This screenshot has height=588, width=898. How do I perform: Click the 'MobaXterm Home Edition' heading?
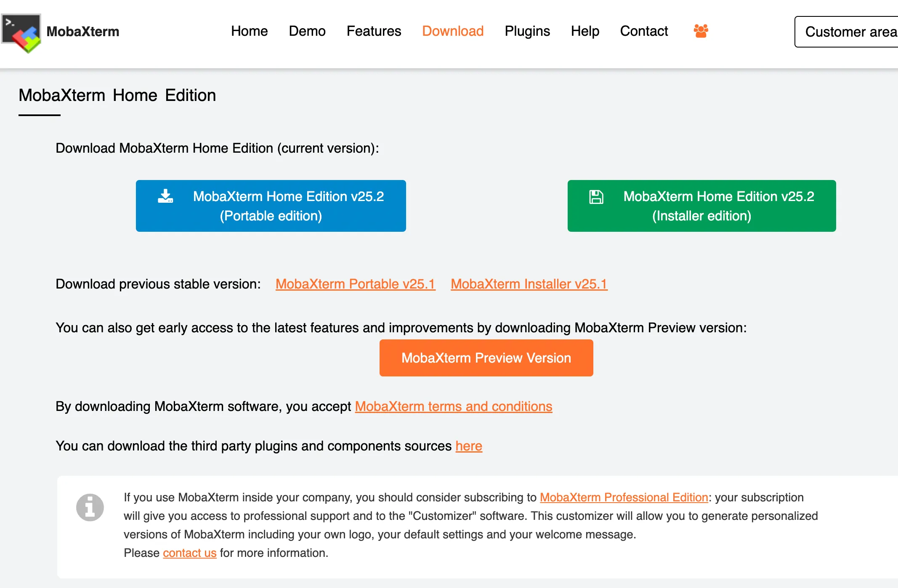117,95
